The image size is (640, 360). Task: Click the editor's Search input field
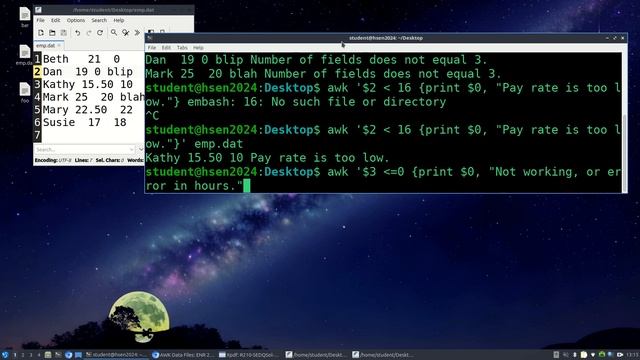click(84, 149)
